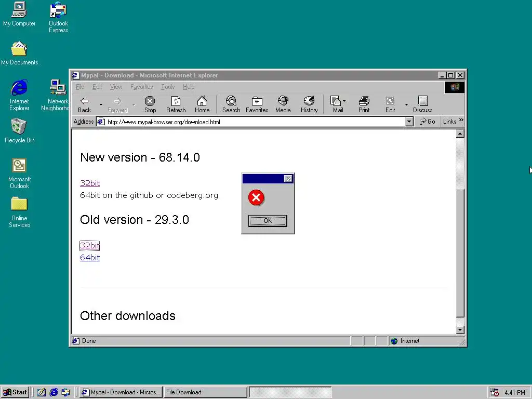
Task: Expand the Edit button dropdown arrow
Action: click(406, 104)
